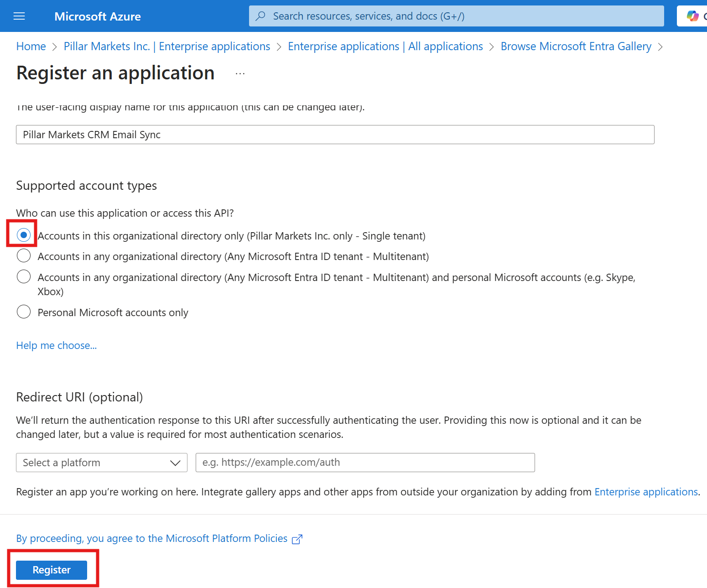Open the Enterprise applications link at bottom
The width and height of the screenshot is (707, 588).
click(645, 492)
